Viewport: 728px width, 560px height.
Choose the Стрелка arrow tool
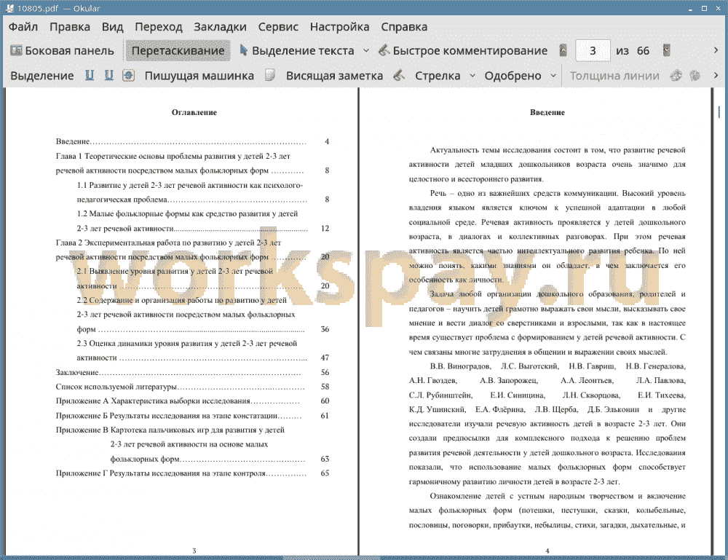[x=438, y=76]
